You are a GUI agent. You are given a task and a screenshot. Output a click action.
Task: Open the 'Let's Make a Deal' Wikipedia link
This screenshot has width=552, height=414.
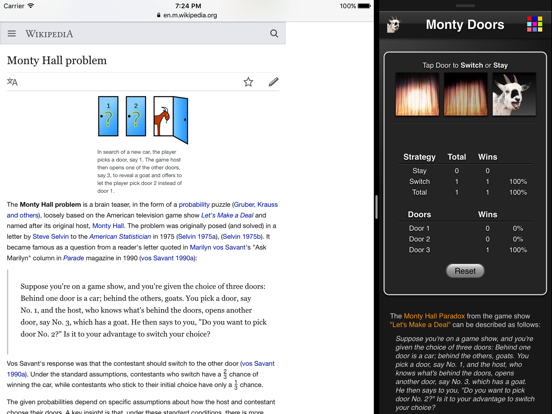pyautogui.click(x=227, y=215)
